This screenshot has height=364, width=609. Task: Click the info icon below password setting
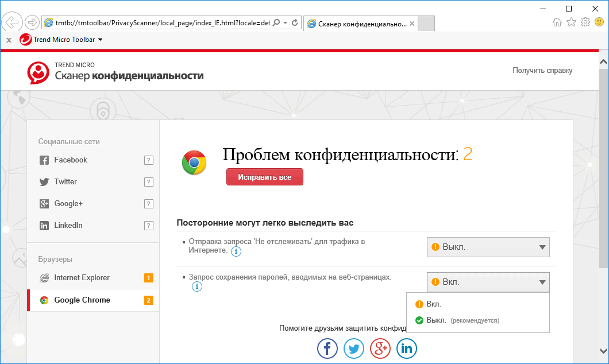(x=197, y=286)
